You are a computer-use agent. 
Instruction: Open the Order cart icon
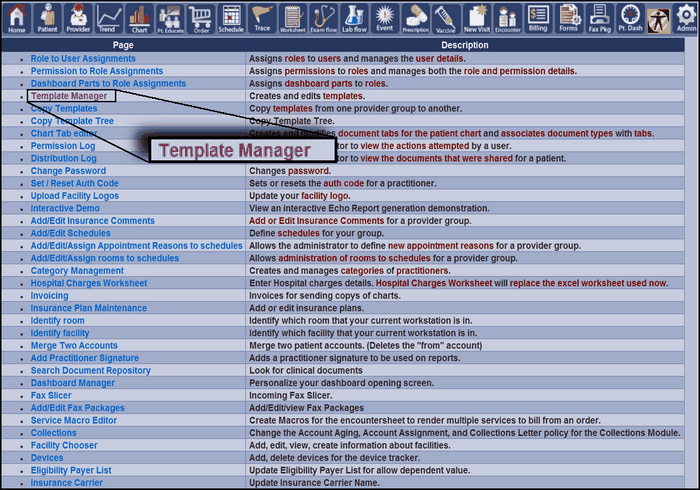(201, 18)
